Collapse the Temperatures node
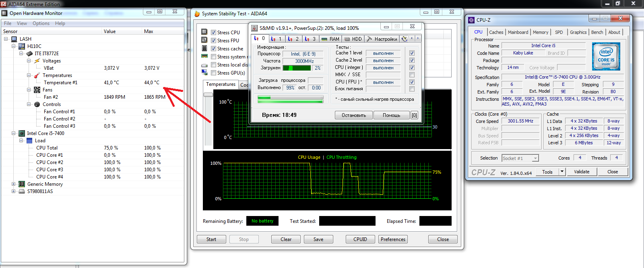The height and width of the screenshot is (268, 644). click(x=29, y=75)
